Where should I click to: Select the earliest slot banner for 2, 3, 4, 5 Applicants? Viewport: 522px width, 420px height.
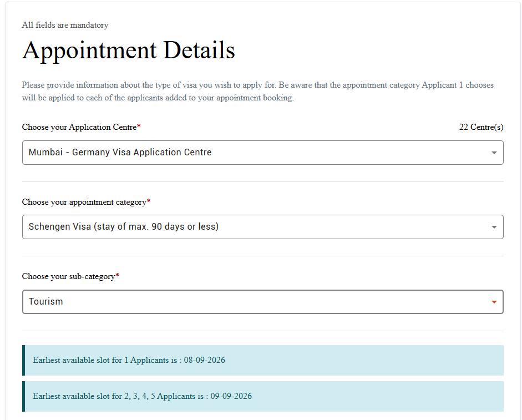[263, 396]
